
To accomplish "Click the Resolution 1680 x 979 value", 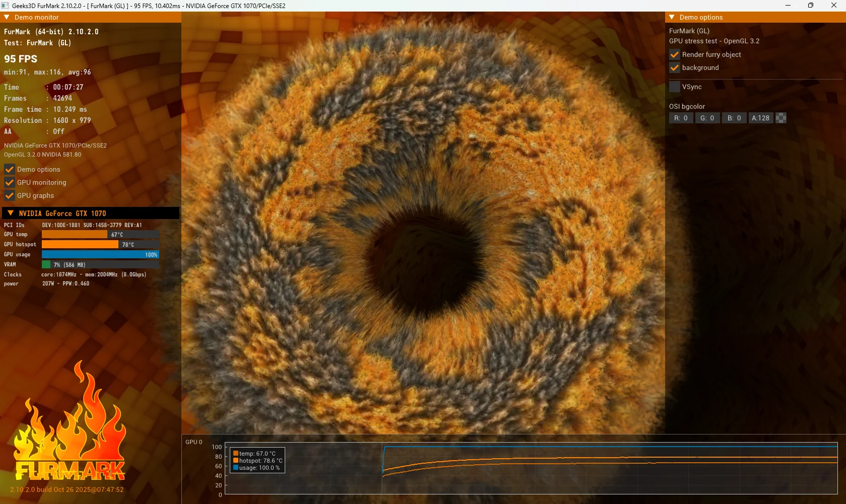I will click(x=72, y=120).
